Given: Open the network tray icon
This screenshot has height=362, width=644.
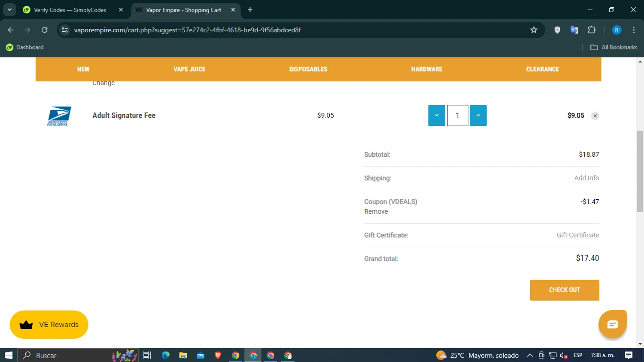Looking at the screenshot, I should 553,355.
